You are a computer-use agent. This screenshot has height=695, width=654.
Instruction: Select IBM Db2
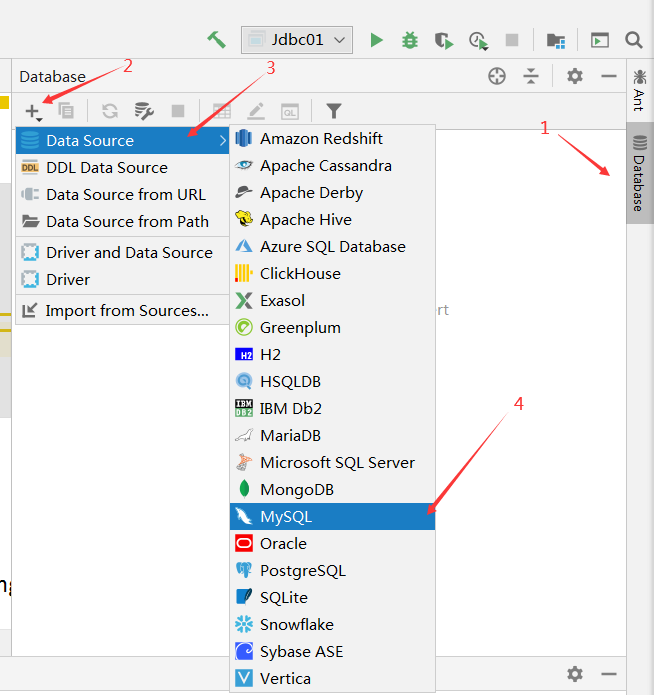pos(333,409)
